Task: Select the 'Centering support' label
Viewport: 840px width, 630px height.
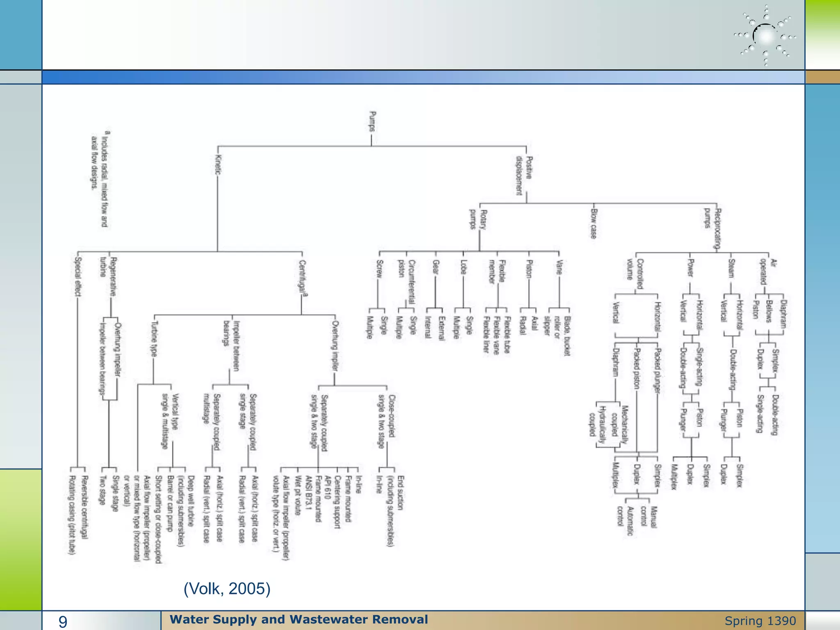Action: 338,502
